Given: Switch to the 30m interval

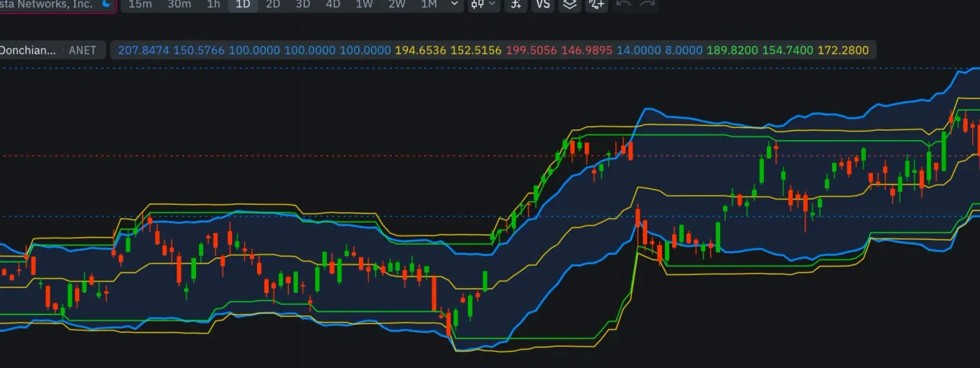Looking at the screenshot, I should 179,4.
